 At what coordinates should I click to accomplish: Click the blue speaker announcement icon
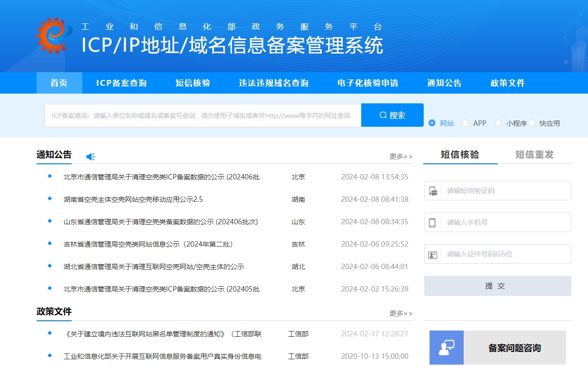(x=91, y=156)
